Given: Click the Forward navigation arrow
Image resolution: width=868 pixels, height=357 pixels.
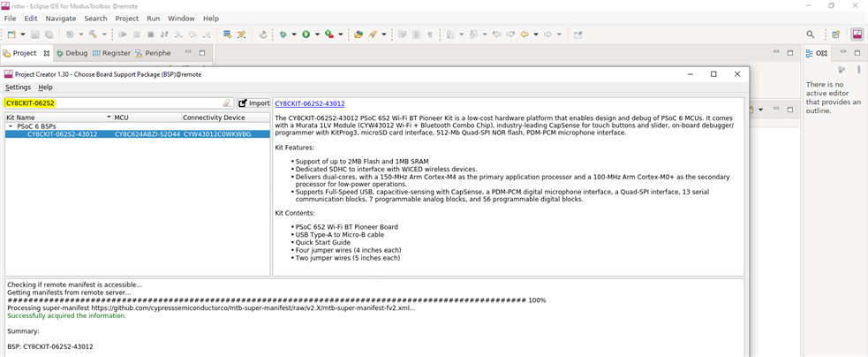Looking at the screenshot, I should point(548,34).
